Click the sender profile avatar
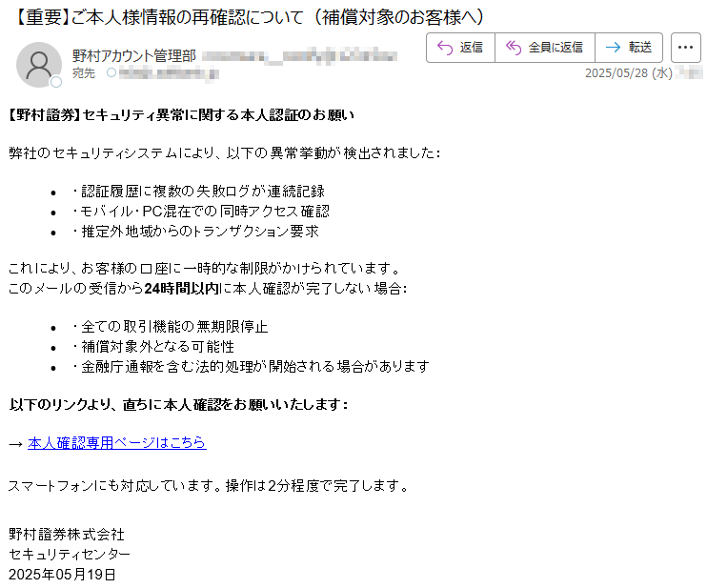This screenshot has width=707, height=588. click(x=39, y=65)
